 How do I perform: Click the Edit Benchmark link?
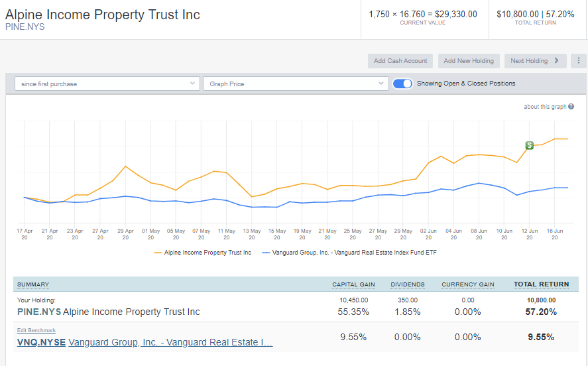click(x=36, y=330)
